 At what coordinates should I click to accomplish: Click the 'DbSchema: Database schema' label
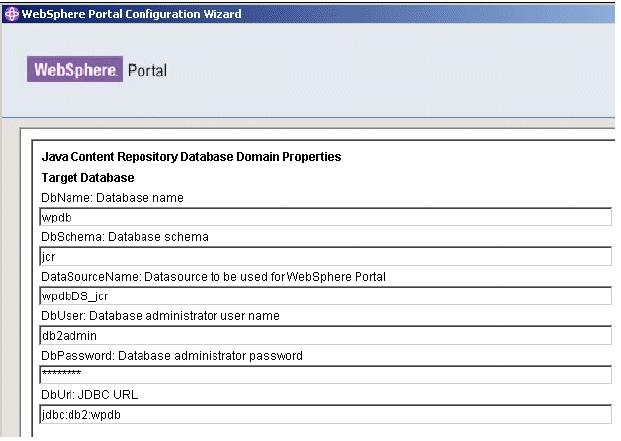tap(125, 237)
